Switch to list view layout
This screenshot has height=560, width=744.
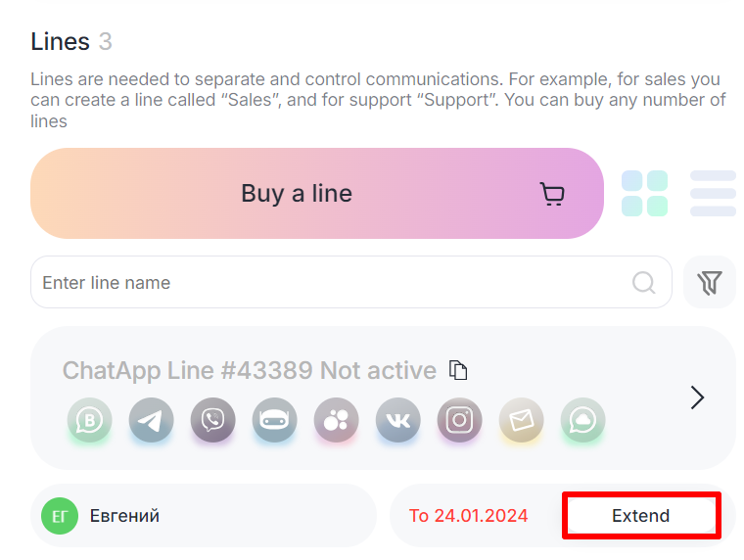(713, 193)
